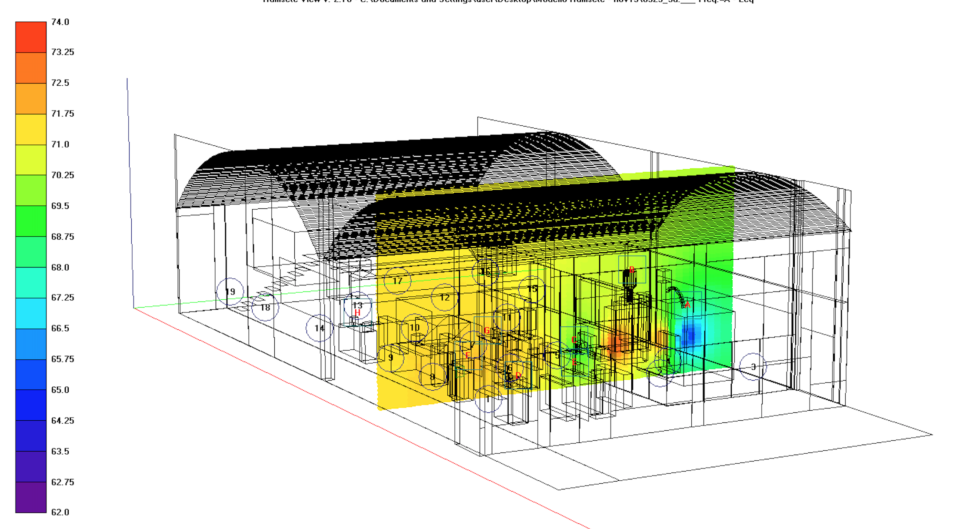This screenshot has height=529, width=980.
Task: Click the legend value 70.25
Action: tap(63, 175)
